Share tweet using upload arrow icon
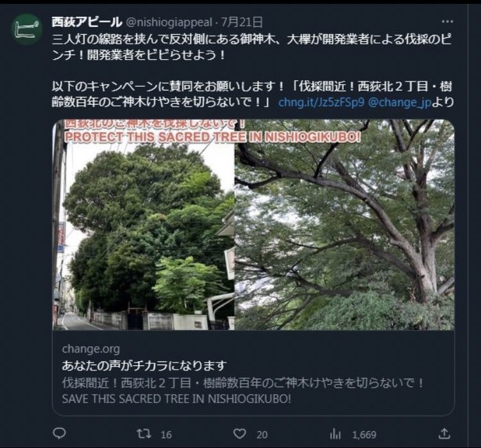 (x=444, y=434)
